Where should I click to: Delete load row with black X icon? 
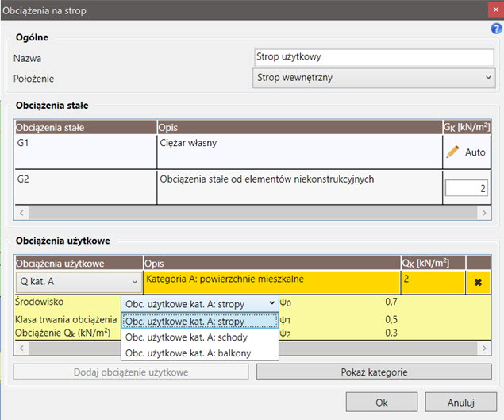[x=479, y=282]
